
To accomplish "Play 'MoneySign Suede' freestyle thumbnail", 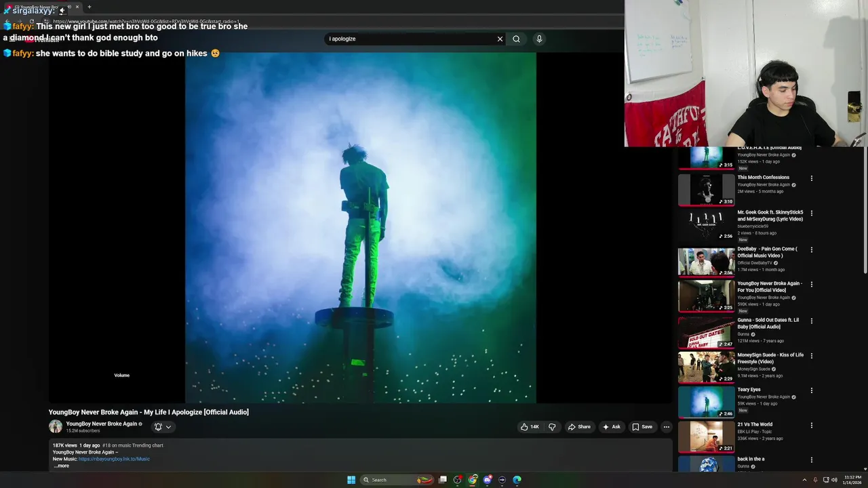I will pyautogui.click(x=707, y=367).
